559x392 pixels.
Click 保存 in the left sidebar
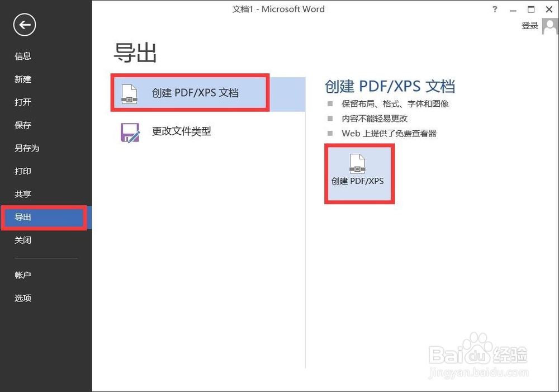(x=23, y=125)
